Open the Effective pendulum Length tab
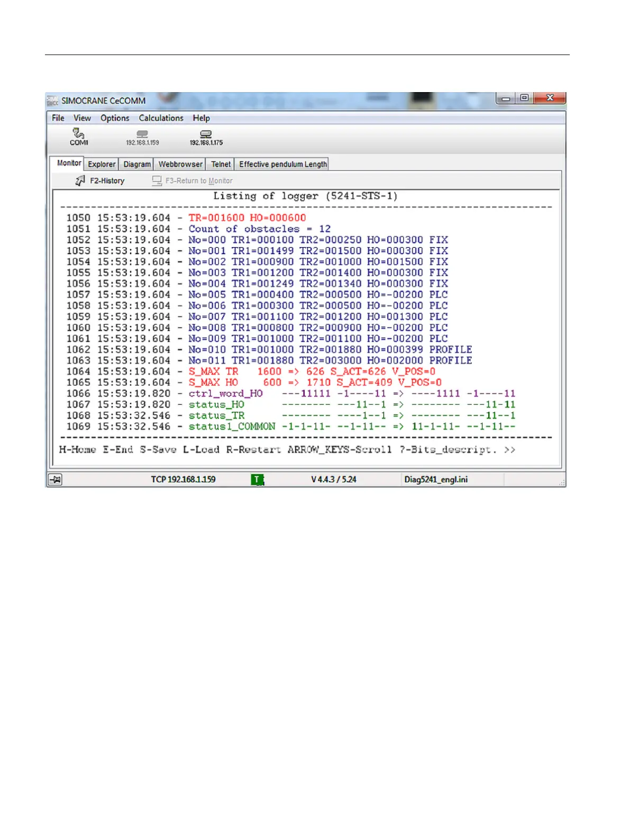The height and width of the screenshot is (840, 630). [283, 164]
